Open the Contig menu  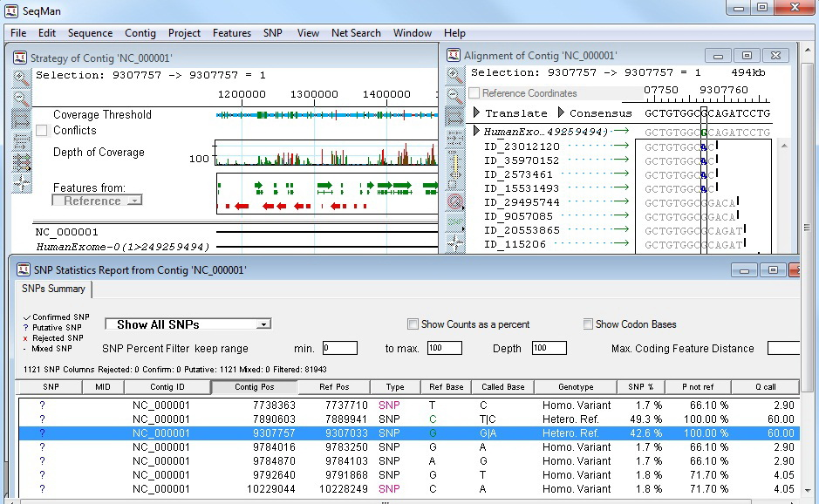(140, 33)
